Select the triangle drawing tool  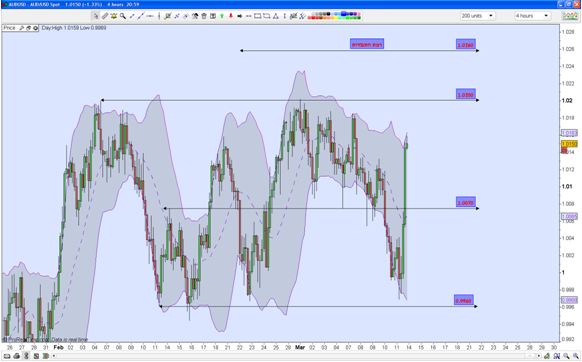coord(275,16)
